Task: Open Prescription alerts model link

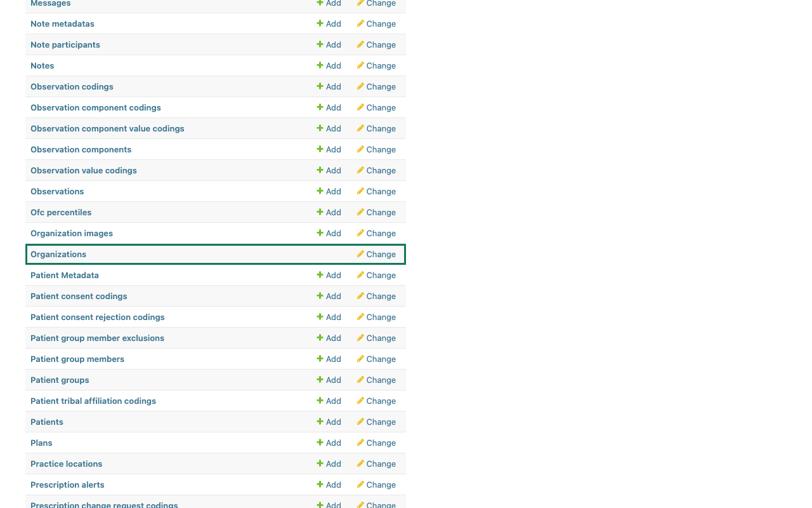Action: 67,485
